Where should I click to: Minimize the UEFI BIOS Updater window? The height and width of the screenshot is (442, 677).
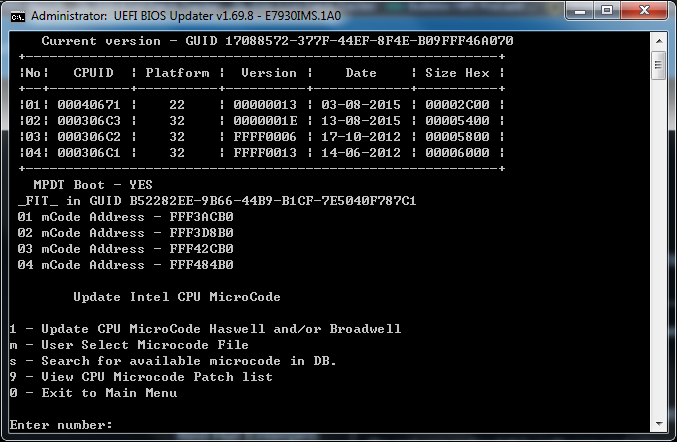[580, 10]
